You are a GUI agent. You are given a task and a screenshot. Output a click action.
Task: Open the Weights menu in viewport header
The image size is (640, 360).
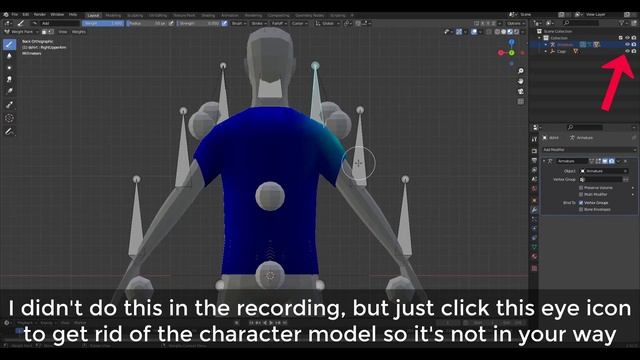coord(79,31)
